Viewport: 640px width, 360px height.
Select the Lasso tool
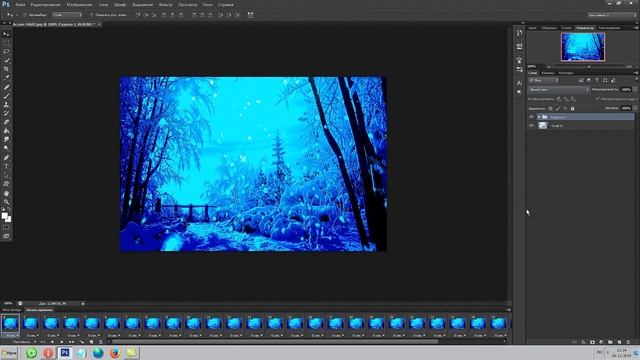tap(6, 52)
